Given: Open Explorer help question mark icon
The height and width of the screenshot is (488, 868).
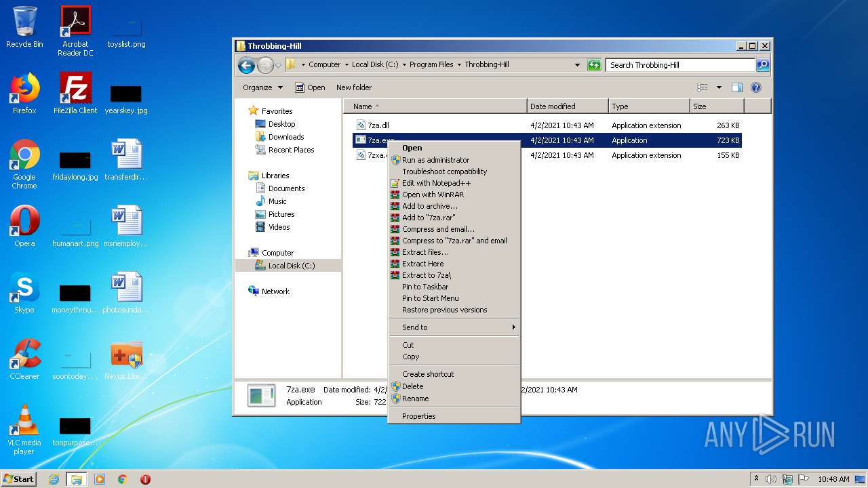Looking at the screenshot, I should [x=756, y=87].
